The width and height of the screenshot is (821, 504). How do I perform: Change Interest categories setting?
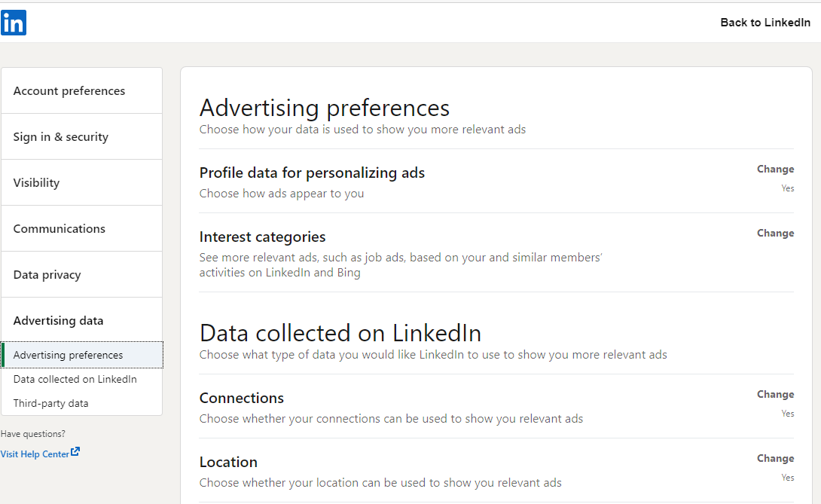[x=775, y=233]
